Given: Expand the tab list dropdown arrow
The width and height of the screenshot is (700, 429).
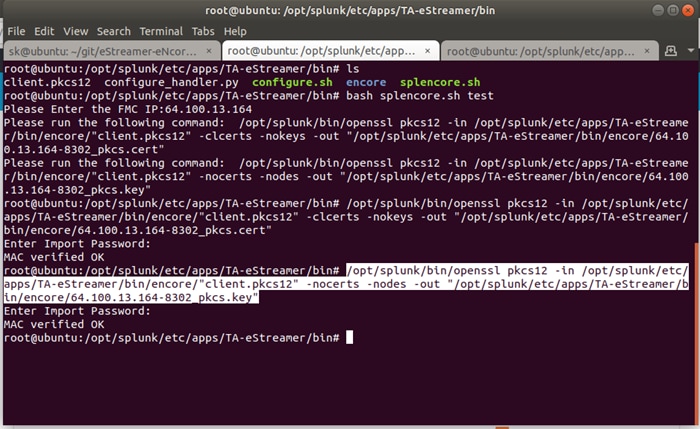Looking at the screenshot, I should tap(691, 51).
